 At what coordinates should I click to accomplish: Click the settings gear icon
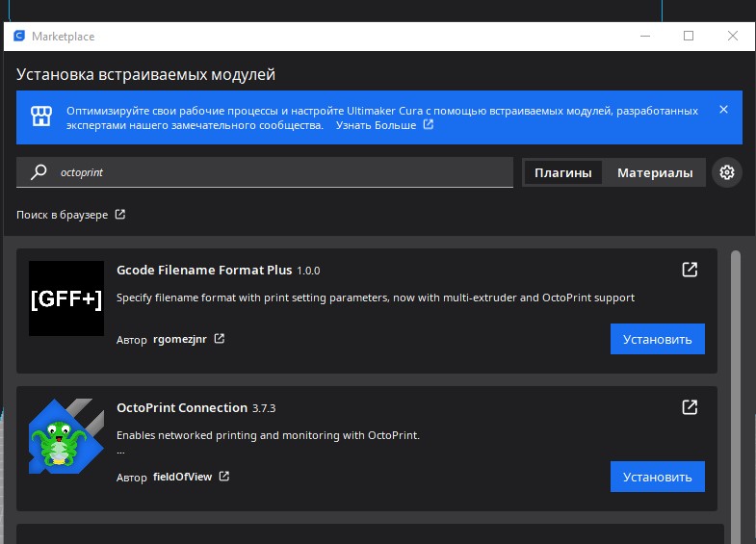(727, 172)
